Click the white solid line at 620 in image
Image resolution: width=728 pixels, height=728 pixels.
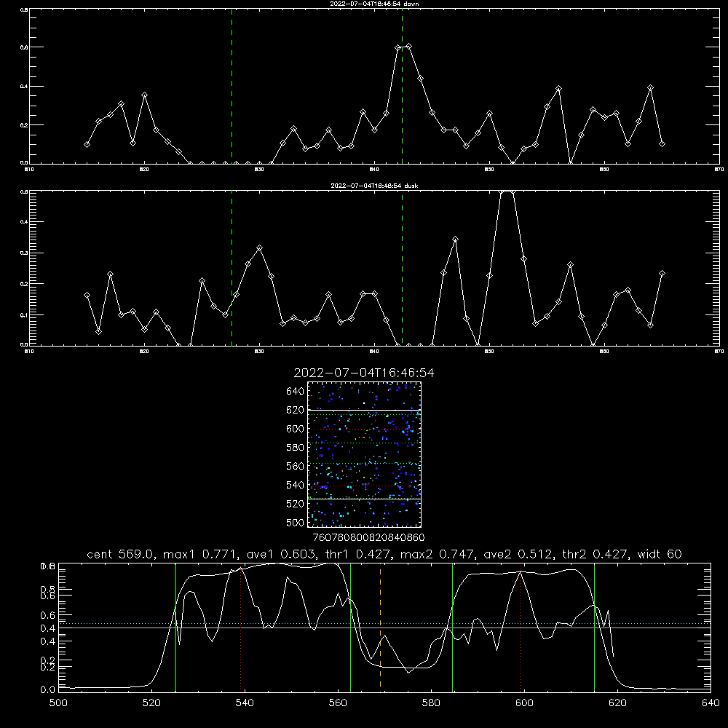(365, 410)
